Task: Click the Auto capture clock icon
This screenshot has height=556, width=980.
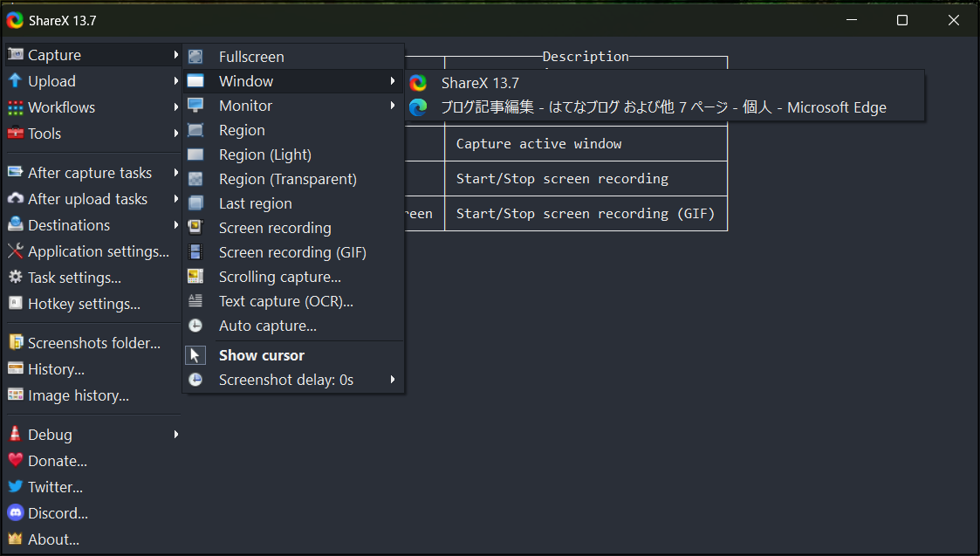Action: [x=195, y=326]
